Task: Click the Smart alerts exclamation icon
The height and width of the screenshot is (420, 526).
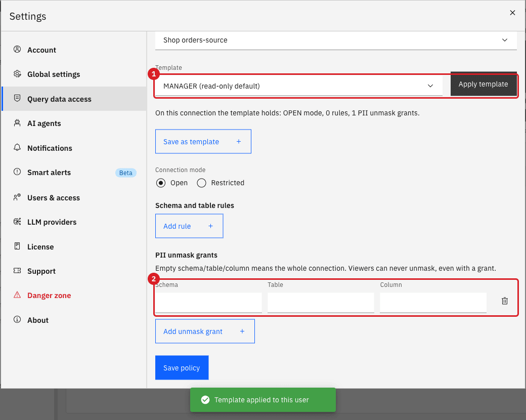Action: coord(17,172)
